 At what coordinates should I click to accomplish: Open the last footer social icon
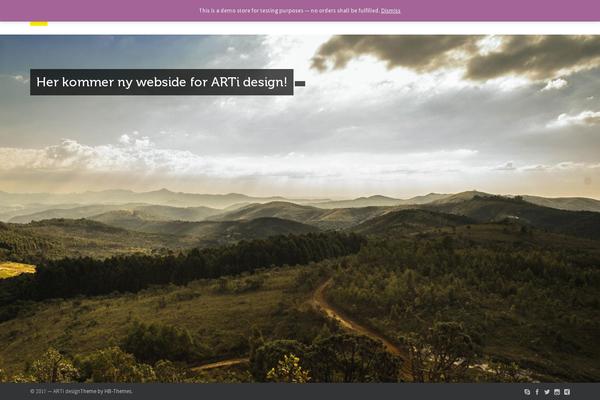(x=567, y=392)
